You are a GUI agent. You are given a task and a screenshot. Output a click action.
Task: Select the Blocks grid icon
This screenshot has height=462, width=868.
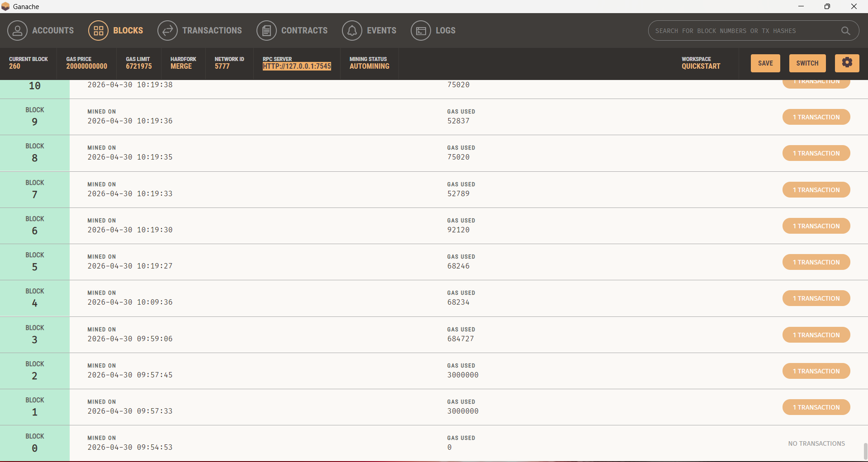tap(98, 31)
